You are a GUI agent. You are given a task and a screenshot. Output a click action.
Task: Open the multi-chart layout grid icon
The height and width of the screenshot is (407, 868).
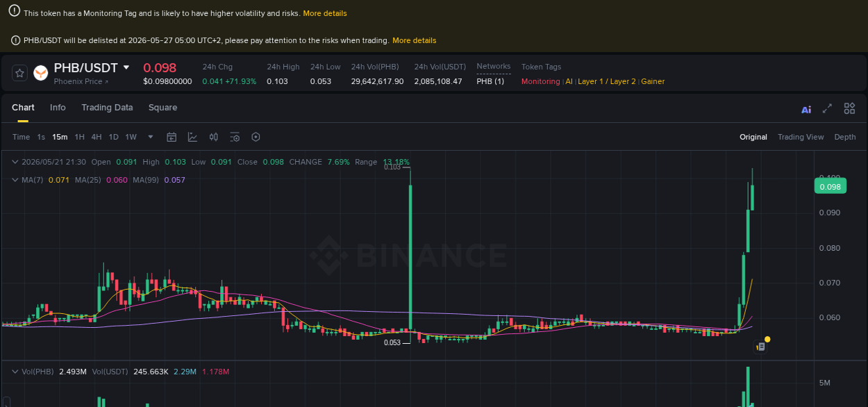(849, 108)
